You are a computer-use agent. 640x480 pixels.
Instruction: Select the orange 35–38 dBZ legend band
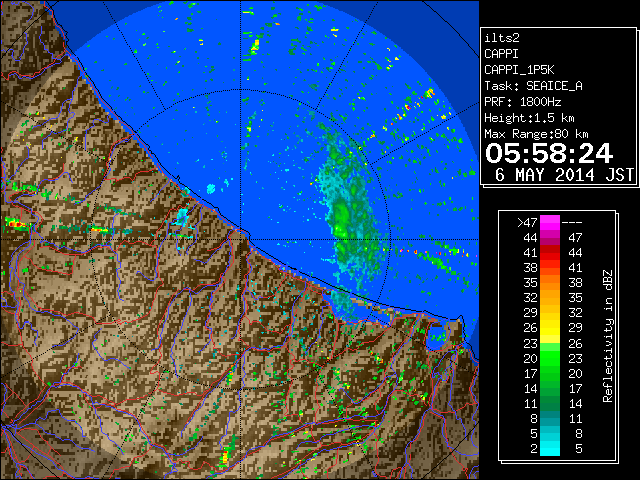point(550,282)
